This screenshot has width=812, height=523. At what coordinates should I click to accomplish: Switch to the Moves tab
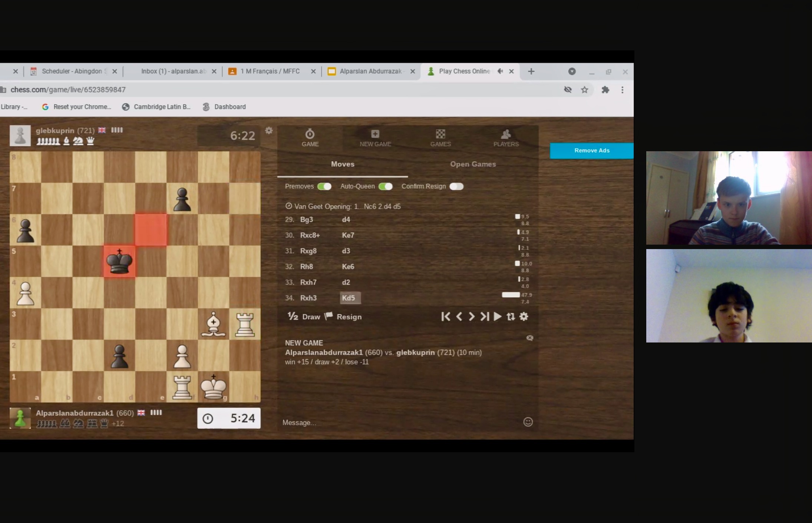tap(343, 164)
